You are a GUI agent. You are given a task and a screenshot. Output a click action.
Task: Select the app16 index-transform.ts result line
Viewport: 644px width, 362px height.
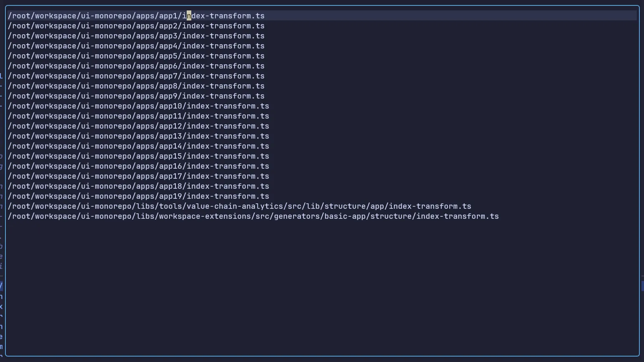[138, 166]
